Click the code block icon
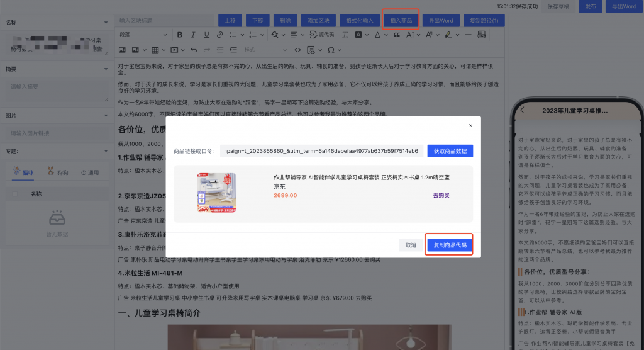The image size is (644, 350). 311,50
